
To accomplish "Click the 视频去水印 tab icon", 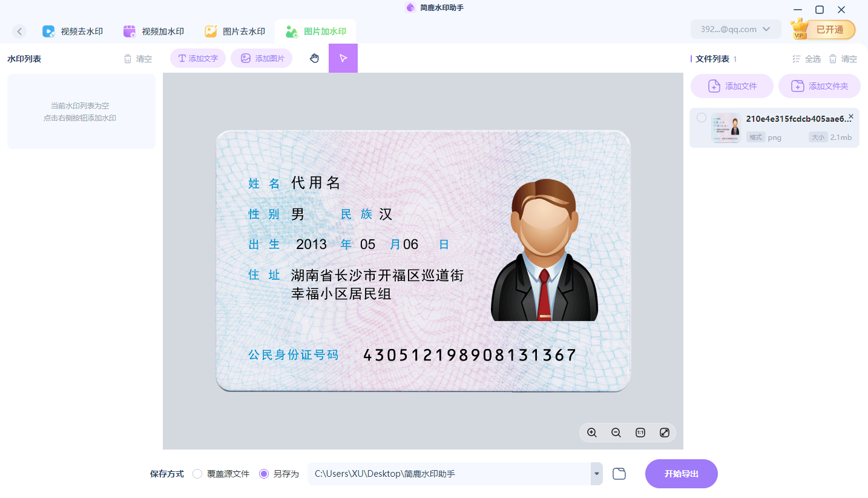I will click(48, 32).
